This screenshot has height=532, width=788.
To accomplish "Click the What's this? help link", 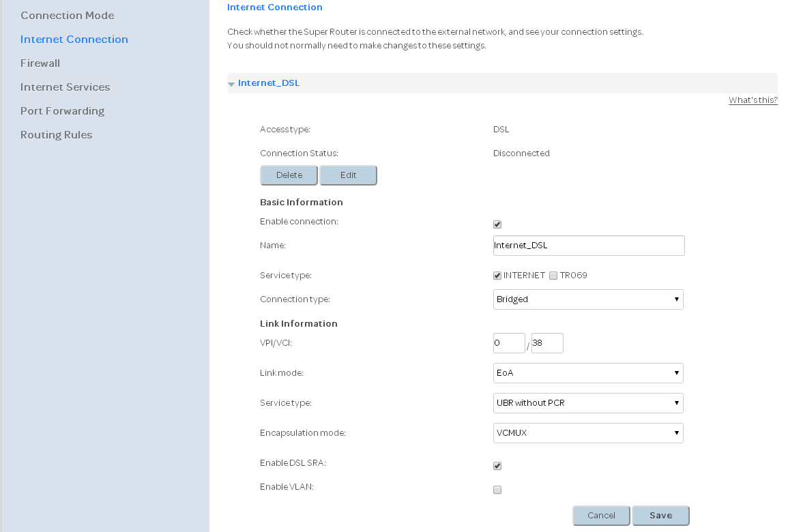I will (x=753, y=100).
